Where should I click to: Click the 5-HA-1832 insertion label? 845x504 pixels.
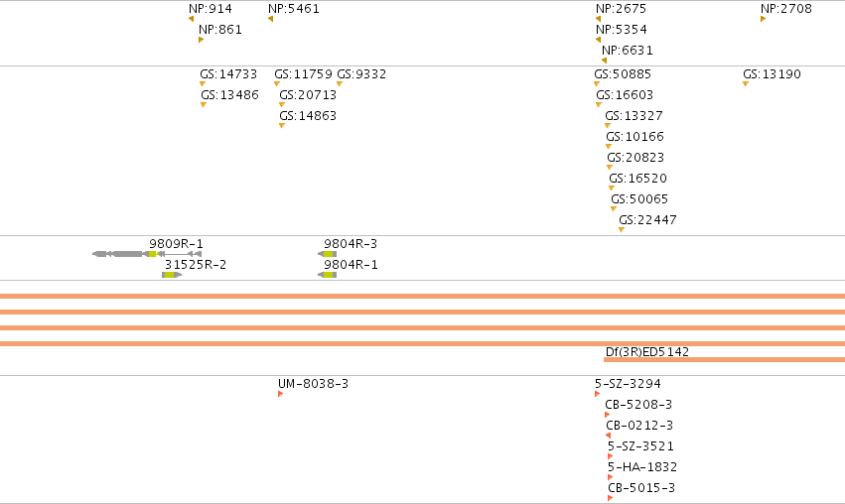642,468
